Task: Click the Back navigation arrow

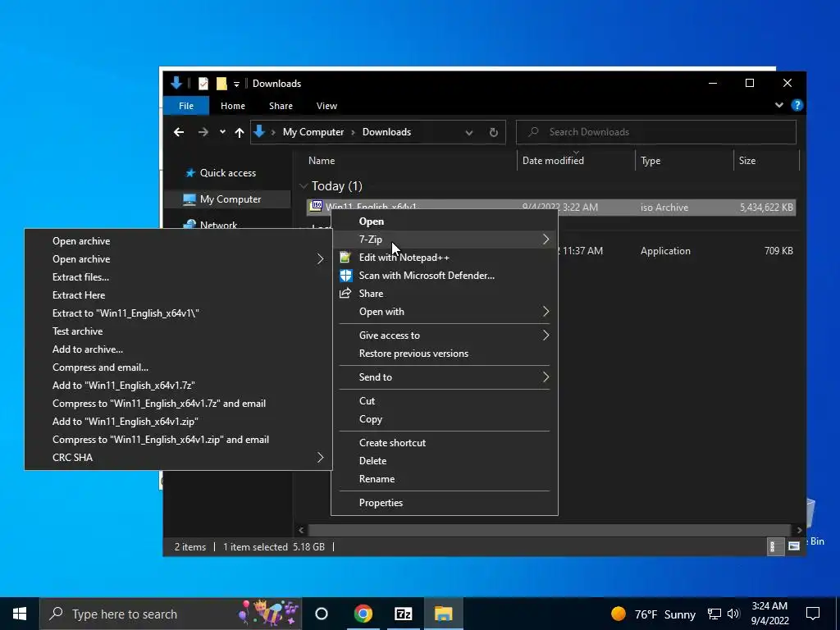Action: [x=179, y=132]
